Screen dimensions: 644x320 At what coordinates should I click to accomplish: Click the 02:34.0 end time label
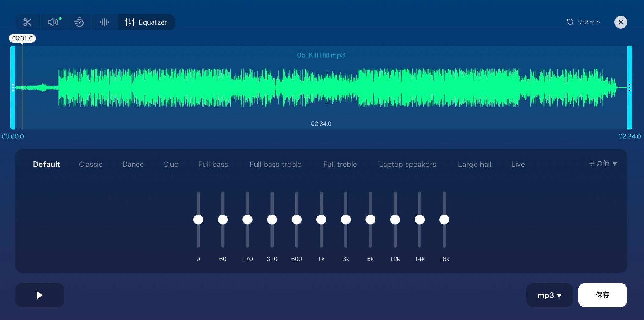(630, 136)
